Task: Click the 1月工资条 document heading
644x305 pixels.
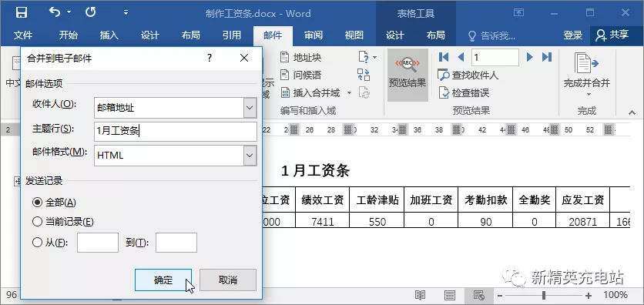Action: point(315,170)
